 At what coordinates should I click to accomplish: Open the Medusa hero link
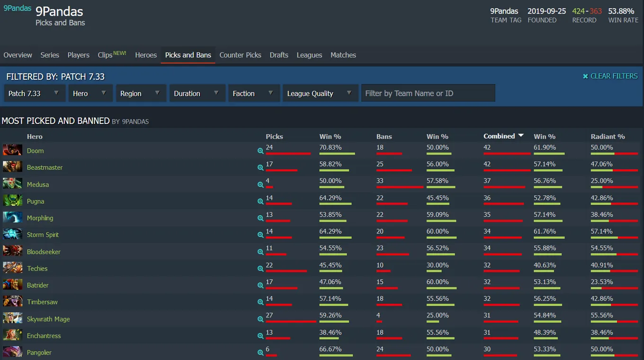(x=38, y=184)
